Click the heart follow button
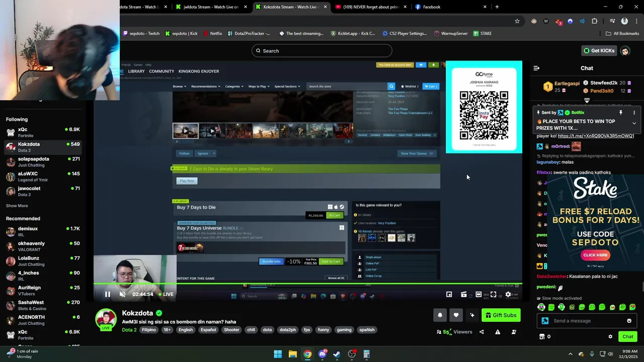644x362 pixels. (x=456, y=315)
